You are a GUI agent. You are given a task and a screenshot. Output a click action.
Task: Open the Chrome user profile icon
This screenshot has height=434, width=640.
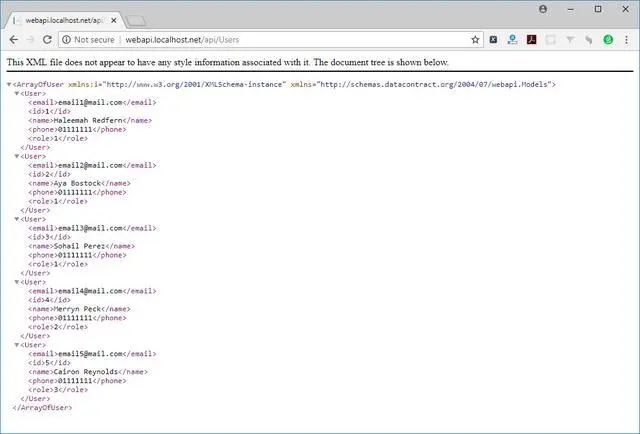[543, 9]
